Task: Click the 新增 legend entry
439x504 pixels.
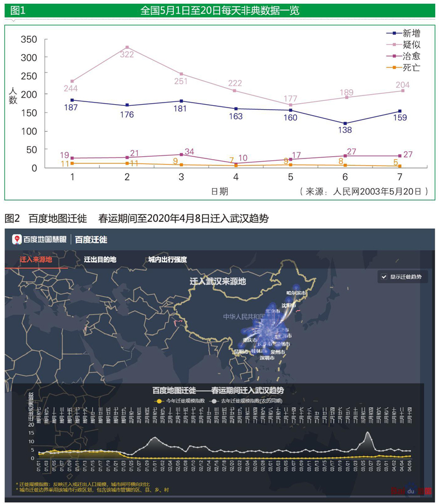Action: [403, 33]
